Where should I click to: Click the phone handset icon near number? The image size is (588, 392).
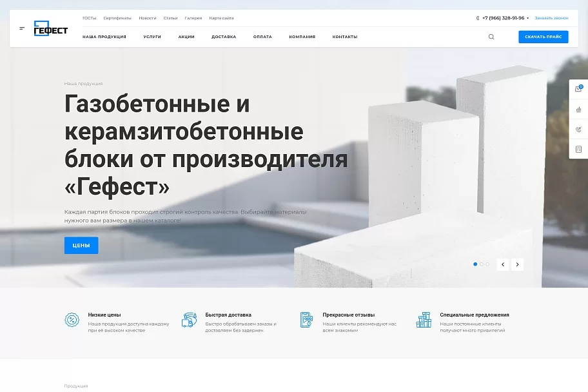478,18
